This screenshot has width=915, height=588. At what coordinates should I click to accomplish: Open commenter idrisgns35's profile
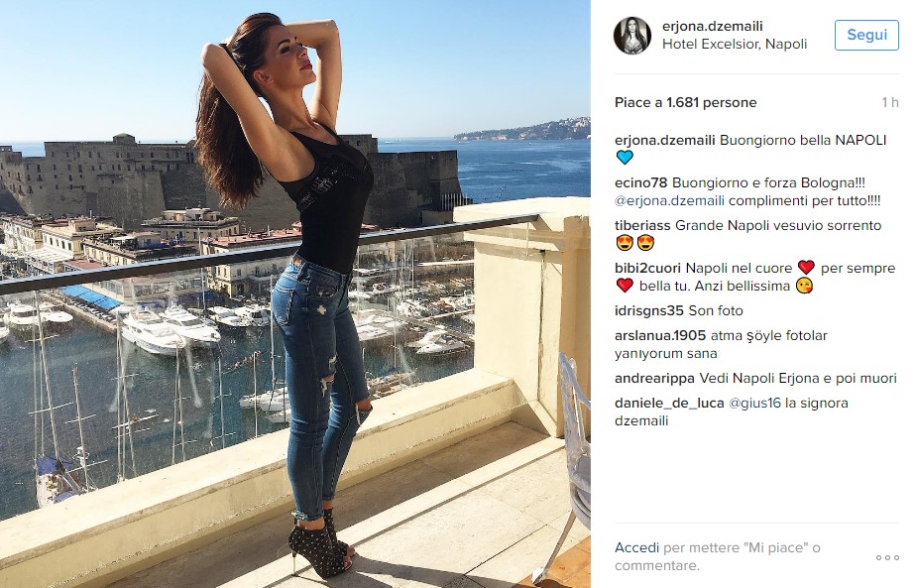[x=649, y=310]
